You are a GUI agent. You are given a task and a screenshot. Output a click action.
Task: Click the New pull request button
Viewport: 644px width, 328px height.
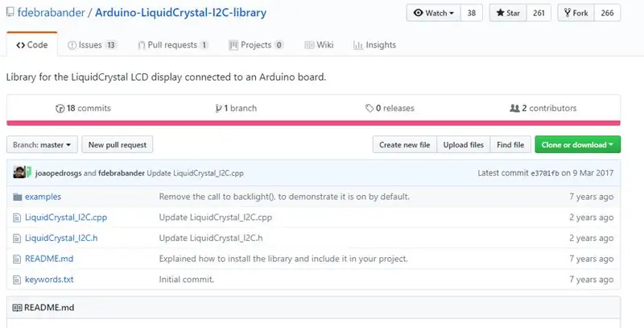coord(118,145)
